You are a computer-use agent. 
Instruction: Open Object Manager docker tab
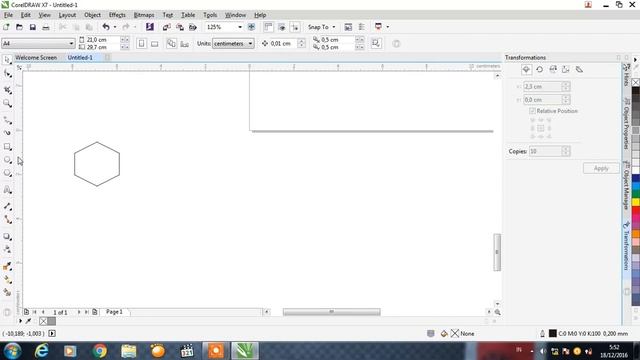[x=626, y=186]
